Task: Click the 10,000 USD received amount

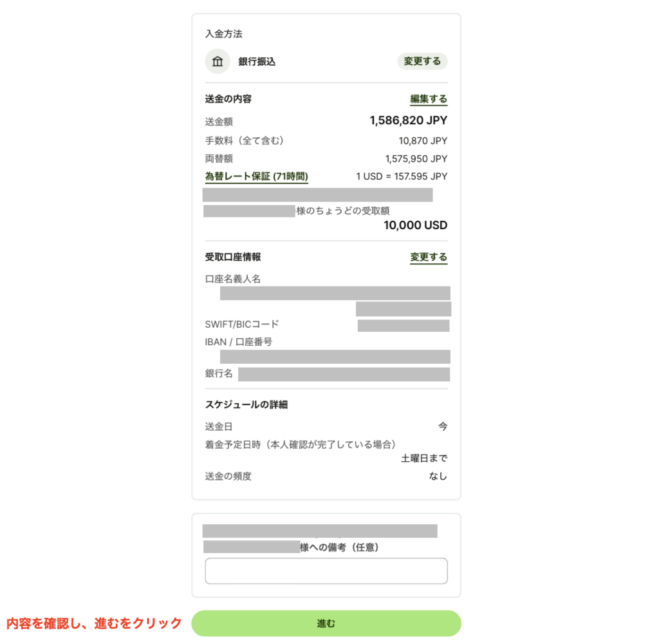Action: point(415,225)
